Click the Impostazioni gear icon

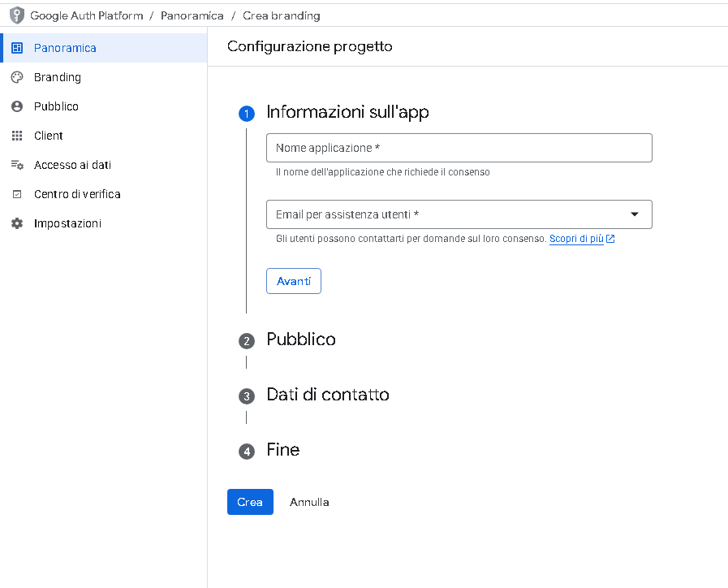pyautogui.click(x=17, y=223)
